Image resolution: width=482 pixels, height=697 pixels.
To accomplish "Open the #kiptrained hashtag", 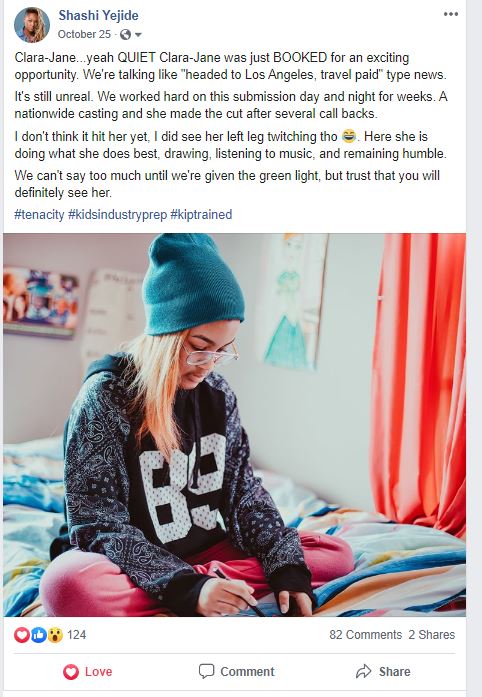I will [201, 214].
